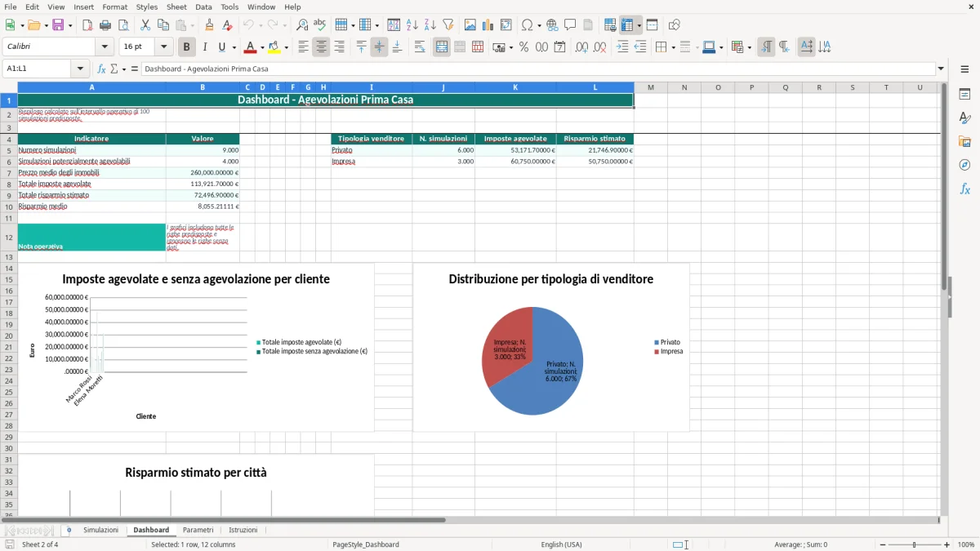Click the Copy icon
980x551 pixels.
tap(163, 25)
